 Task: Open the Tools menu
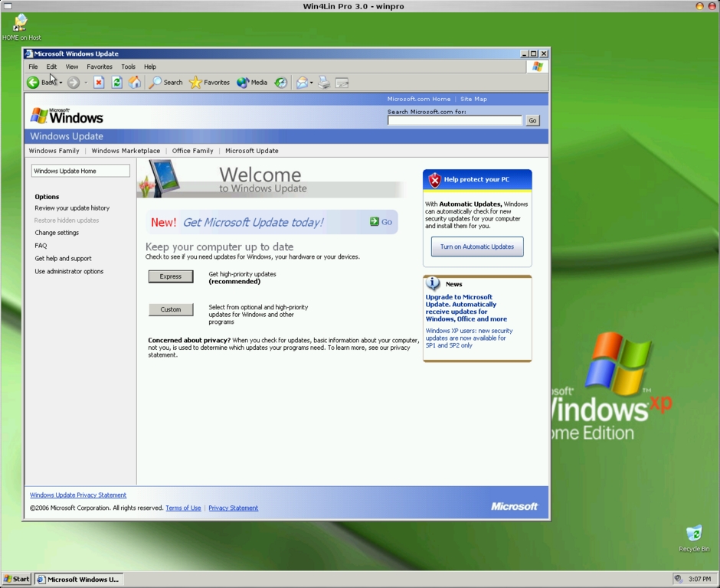[x=128, y=67]
